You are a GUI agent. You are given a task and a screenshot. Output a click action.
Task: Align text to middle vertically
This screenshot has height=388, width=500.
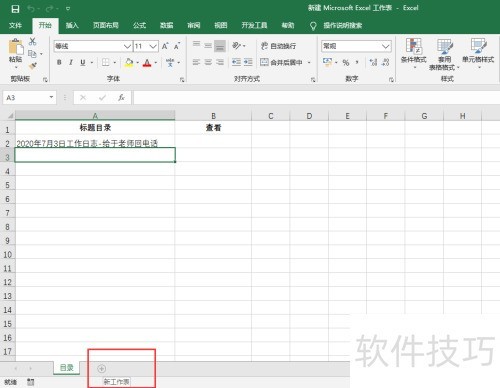[208, 45]
